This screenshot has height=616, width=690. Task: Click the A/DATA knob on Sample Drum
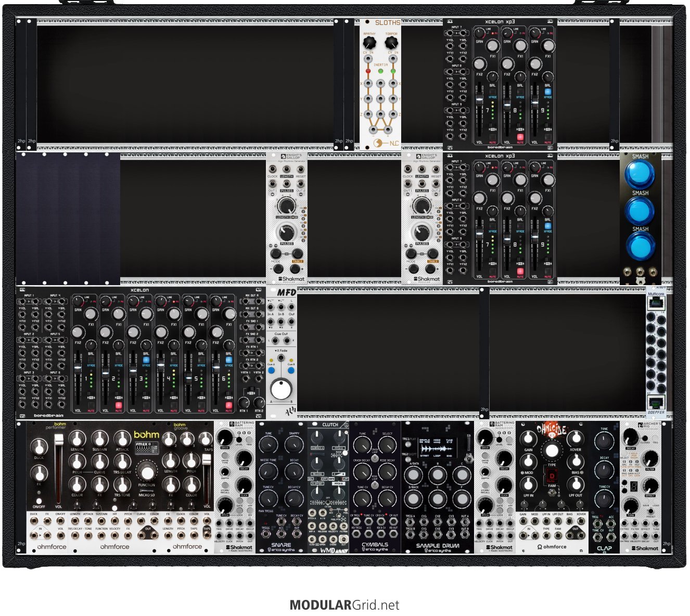tap(414, 474)
